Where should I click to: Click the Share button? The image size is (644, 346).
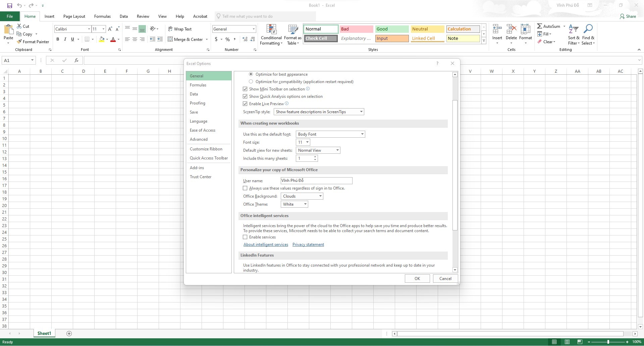628,16
